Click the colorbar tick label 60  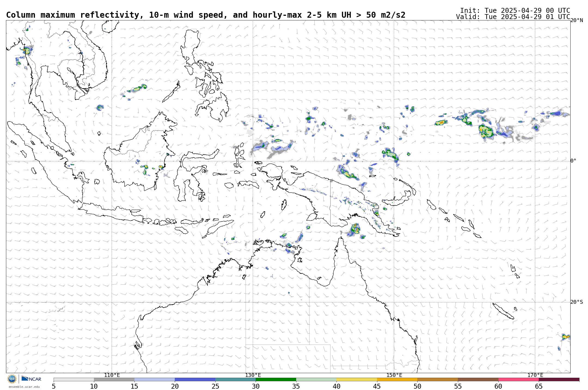point(498,386)
